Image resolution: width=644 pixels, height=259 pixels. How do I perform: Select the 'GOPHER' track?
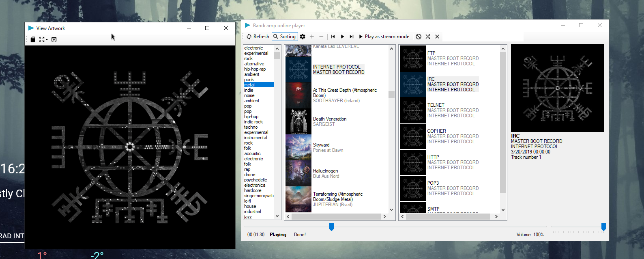coord(450,136)
